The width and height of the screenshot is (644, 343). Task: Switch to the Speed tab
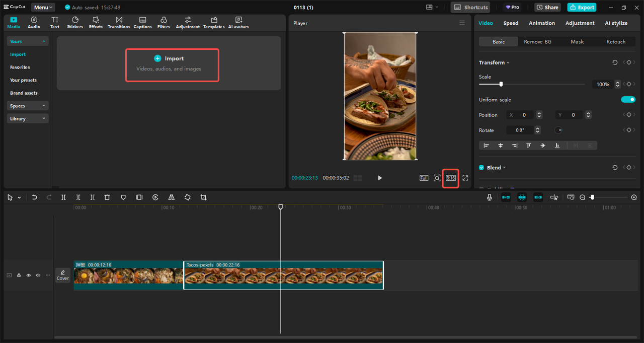[x=511, y=23]
